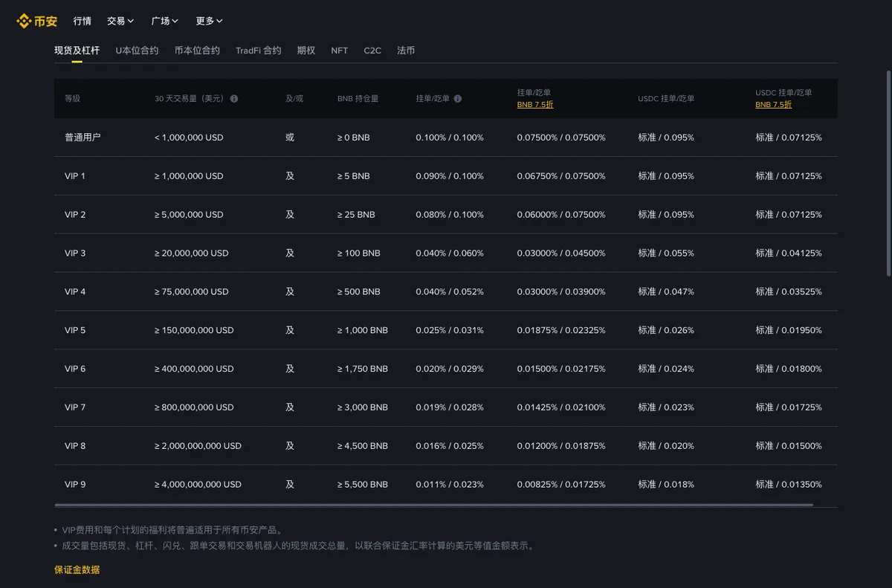892x588 pixels.
Task: Switch to the 期权 tab
Action: pyautogui.click(x=306, y=51)
